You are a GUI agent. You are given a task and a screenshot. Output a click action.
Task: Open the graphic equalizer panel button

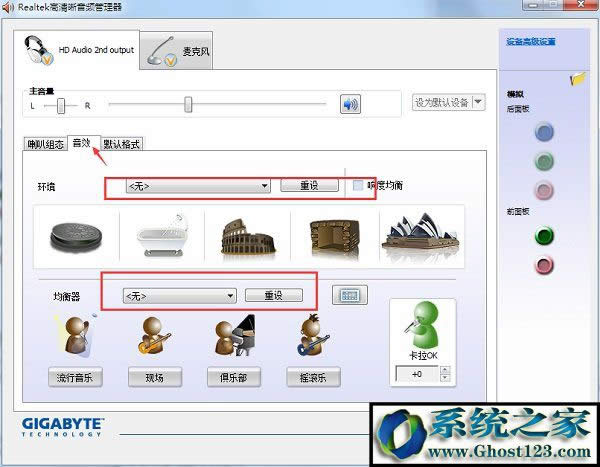(350, 295)
